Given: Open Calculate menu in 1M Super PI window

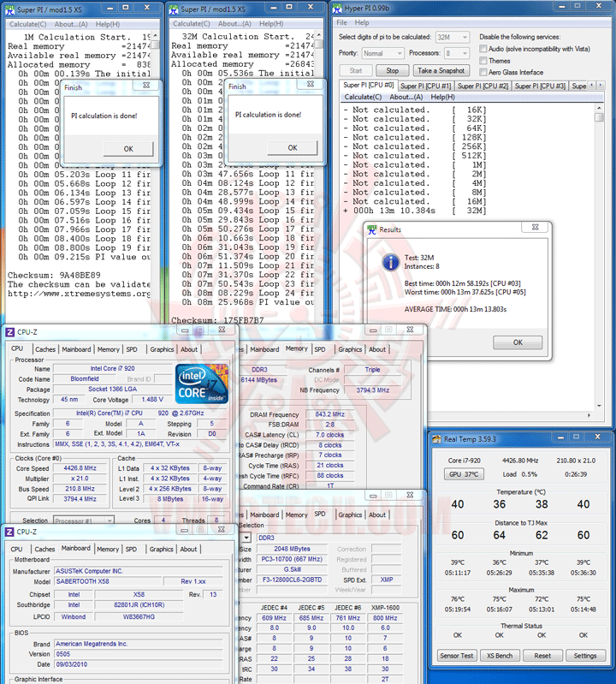Looking at the screenshot, I should (x=28, y=24).
